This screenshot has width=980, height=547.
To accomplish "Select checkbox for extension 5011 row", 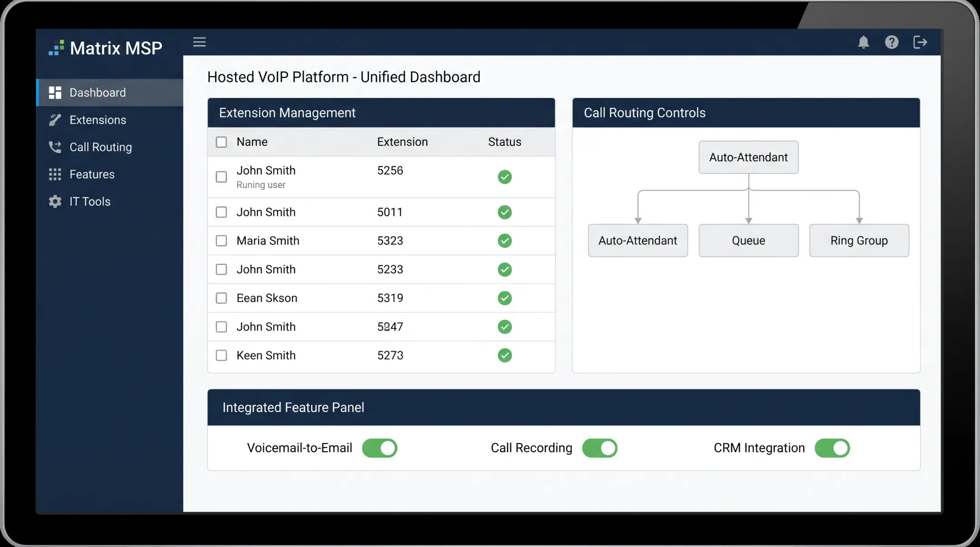I will pyautogui.click(x=221, y=212).
